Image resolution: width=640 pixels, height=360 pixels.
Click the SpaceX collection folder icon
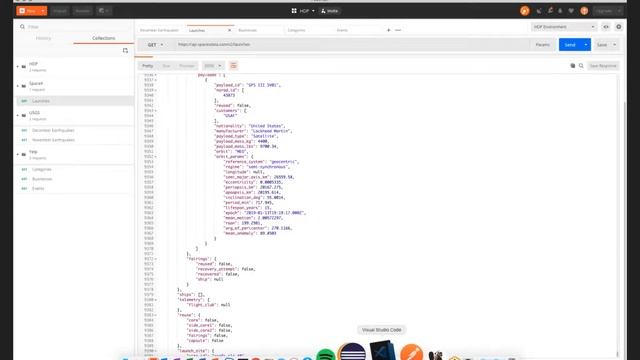pyautogui.click(x=24, y=86)
